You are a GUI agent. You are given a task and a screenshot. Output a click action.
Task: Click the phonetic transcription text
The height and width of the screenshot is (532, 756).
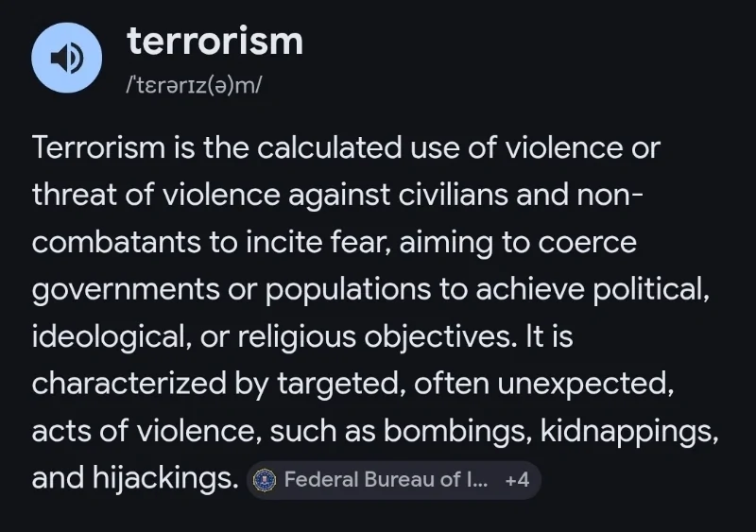(x=194, y=84)
